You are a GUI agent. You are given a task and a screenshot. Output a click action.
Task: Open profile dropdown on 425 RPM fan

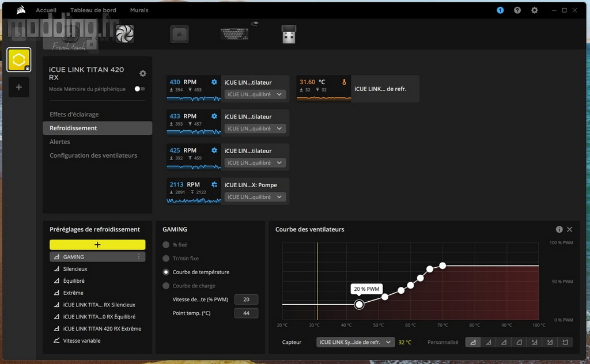coord(255,163)
